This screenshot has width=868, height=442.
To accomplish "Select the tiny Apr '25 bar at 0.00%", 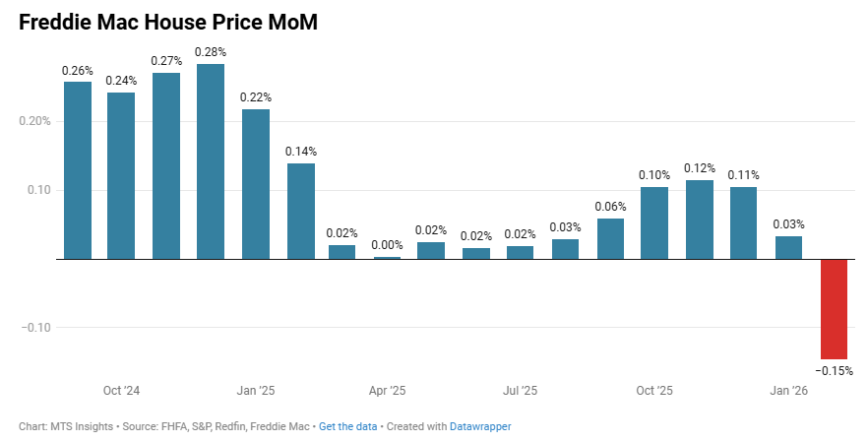I will pos(388,258).
